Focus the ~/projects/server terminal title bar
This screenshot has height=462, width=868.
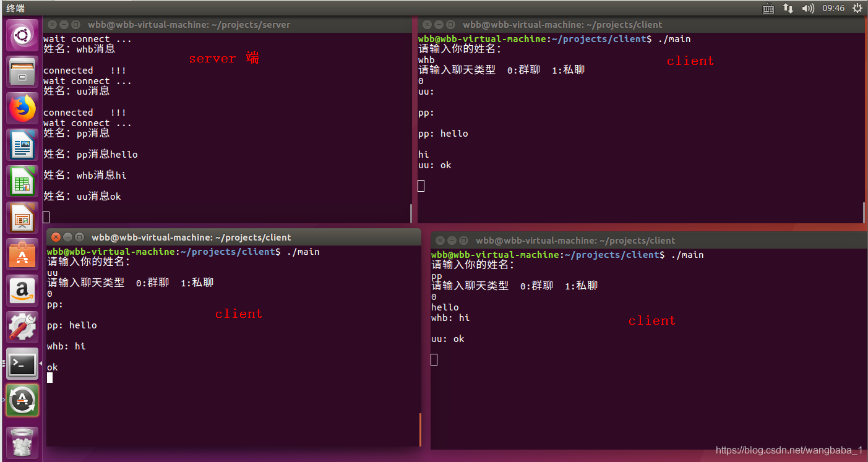[x=228, y=25]
